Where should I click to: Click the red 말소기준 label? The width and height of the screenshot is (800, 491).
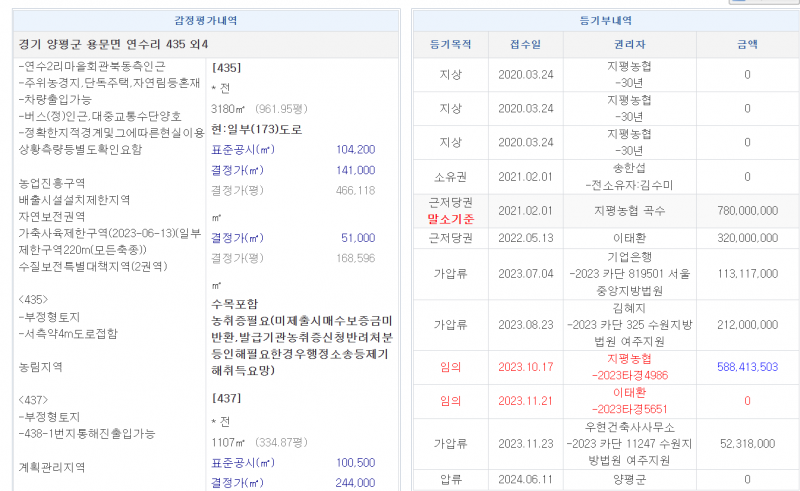point(451,218)
